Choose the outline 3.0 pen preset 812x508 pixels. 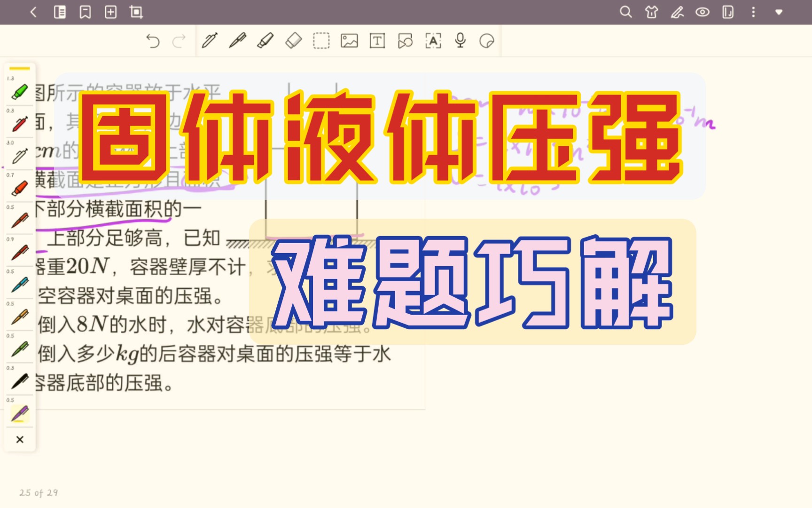(20, 156)
